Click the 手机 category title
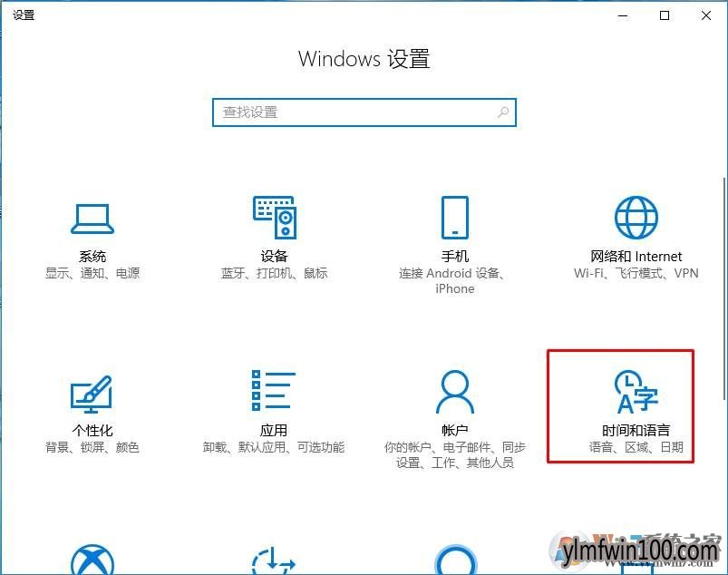Viewport: 728px width, 575px height. click(455, 256)
